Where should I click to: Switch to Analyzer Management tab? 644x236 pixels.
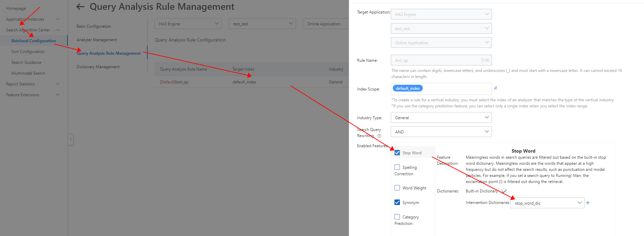pos(96,40)
